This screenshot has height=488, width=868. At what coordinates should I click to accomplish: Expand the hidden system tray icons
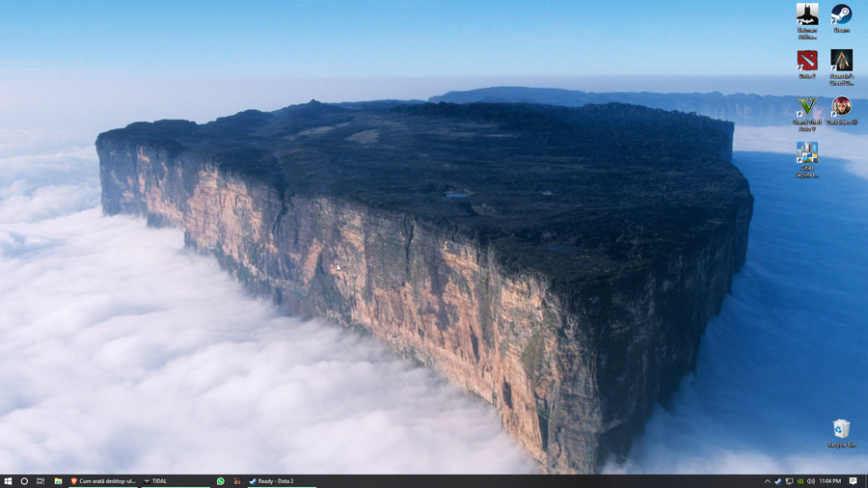pyautogui.click(x=768, y=480)
